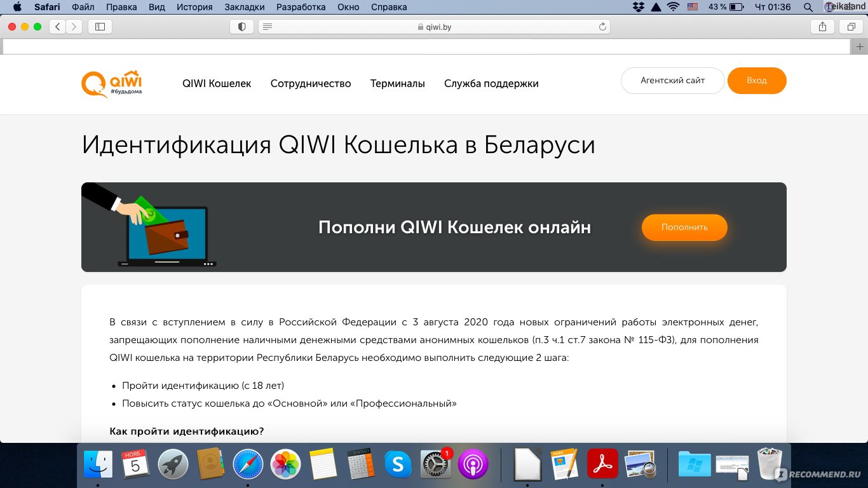The image size is (868, 488).
Task: Click the Агентский сайт button
Action: click(x=673, y=81)
